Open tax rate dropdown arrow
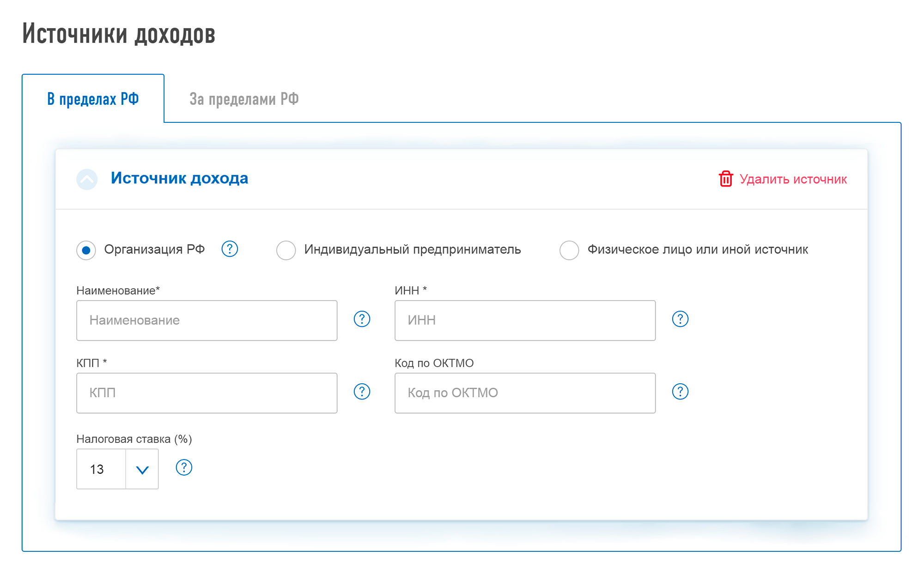The width and height of the screenshot is (924, 586). [142, 470]
